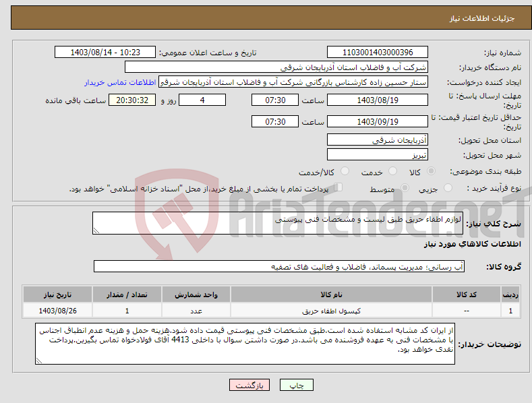Click the resize handle of description text area

96,230
